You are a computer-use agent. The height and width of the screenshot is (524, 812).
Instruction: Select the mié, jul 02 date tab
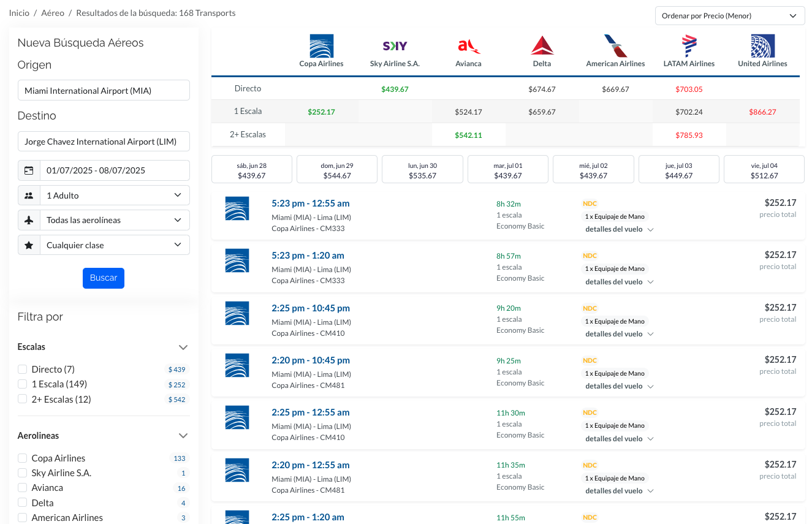coord(593,170)
